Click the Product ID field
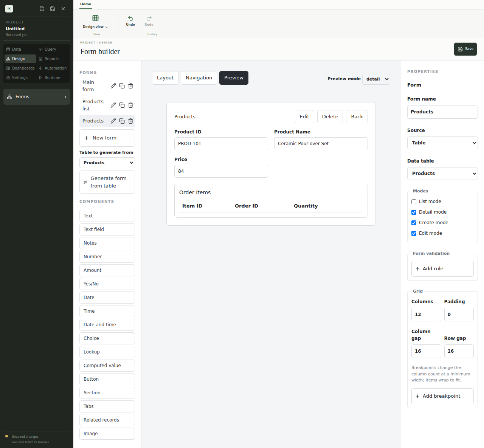This screenshot has width=484, height=448. point(221,144)
